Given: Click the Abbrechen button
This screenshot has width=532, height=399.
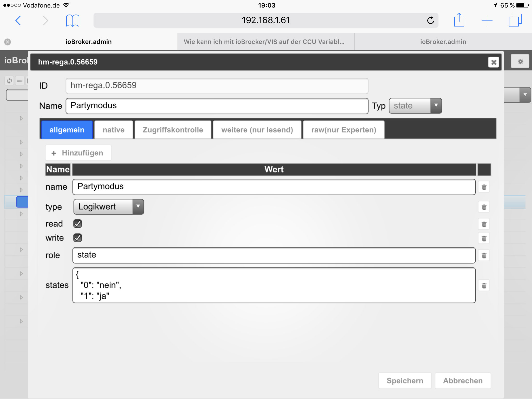Looking at the screenshot, I should [463, 381].
